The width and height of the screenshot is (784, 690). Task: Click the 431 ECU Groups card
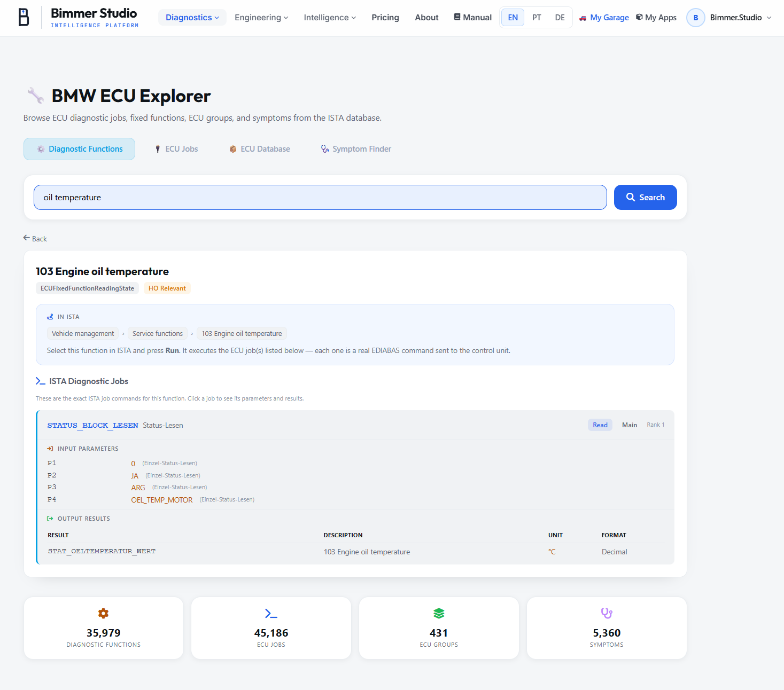[439, 628]
